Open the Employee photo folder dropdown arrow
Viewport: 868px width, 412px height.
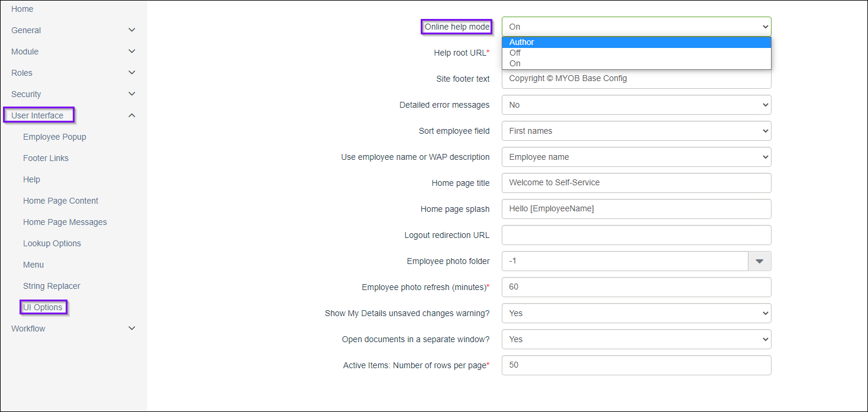pos(760,261)
